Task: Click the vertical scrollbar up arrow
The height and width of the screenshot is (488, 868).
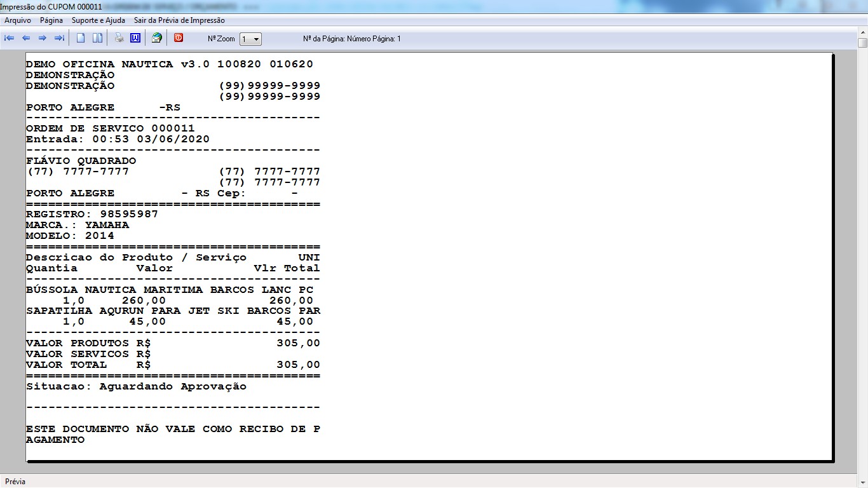Action: coord(862,33)
